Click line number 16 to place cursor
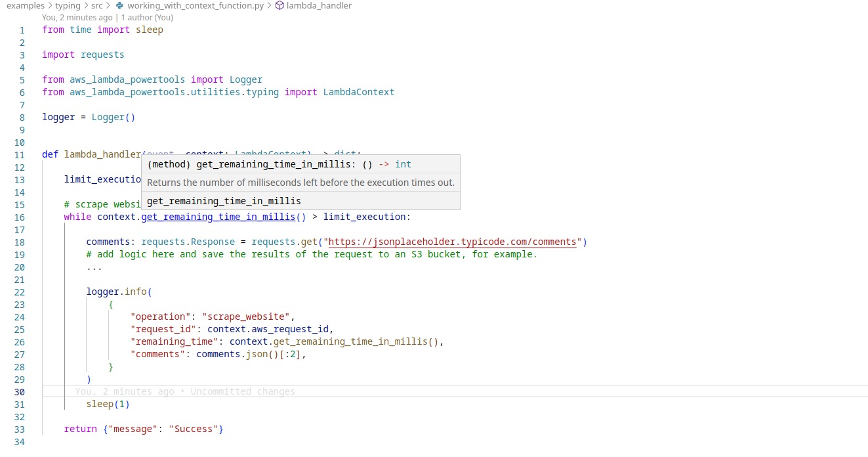Image resolution: width=868 pixels, height=457 pixels. pyautogui.click(x=19, y=217)
